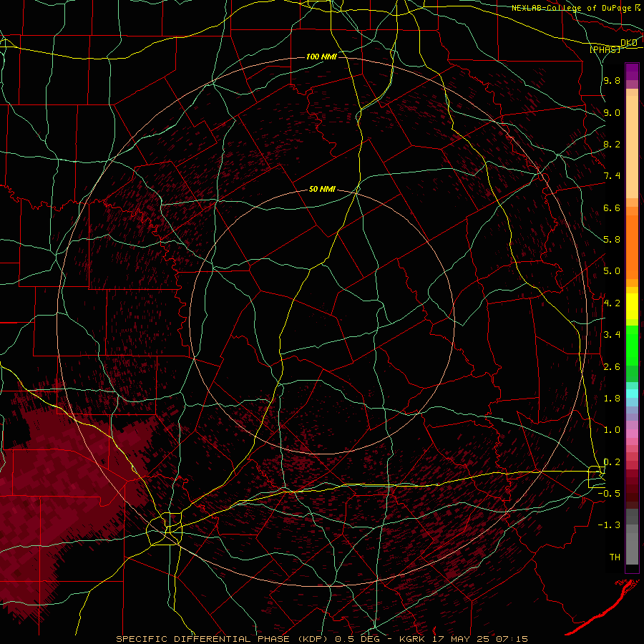This screenshot has height=644, width=644.
Task: Pick the yellow segment of the color bar
Action: point(632,306)
